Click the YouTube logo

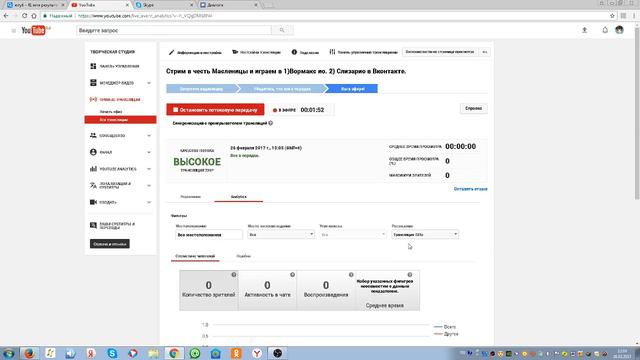tap(33, 30)
